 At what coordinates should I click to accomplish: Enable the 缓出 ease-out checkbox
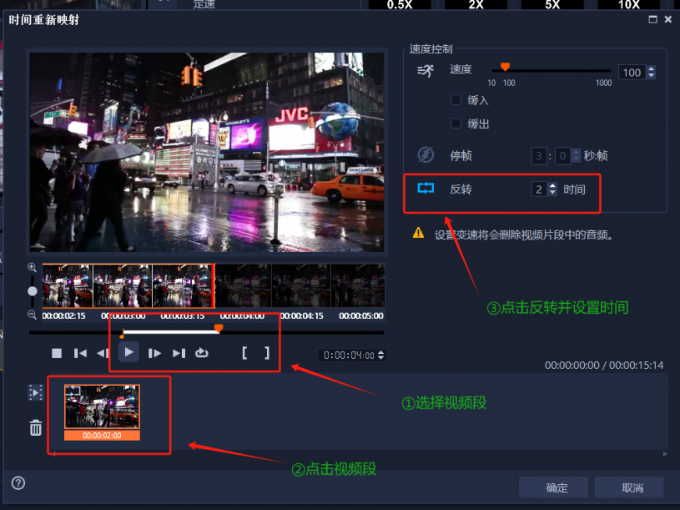pyautogui.click(x=455, y=124)
